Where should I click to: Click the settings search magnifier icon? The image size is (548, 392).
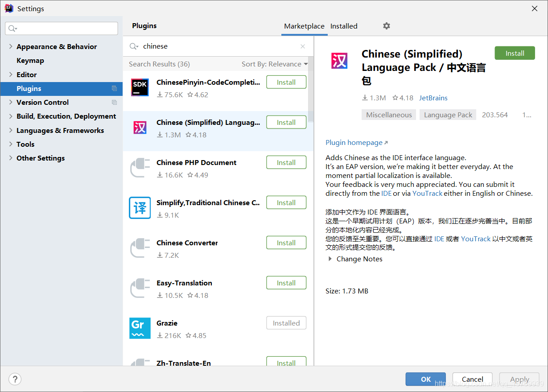(x=12, y=29)
